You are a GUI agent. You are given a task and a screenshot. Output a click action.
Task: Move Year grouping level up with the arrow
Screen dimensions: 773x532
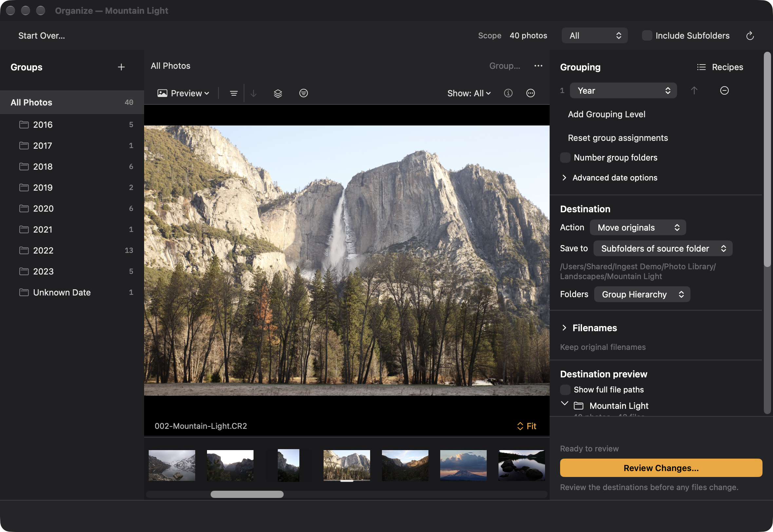(694, 91)
